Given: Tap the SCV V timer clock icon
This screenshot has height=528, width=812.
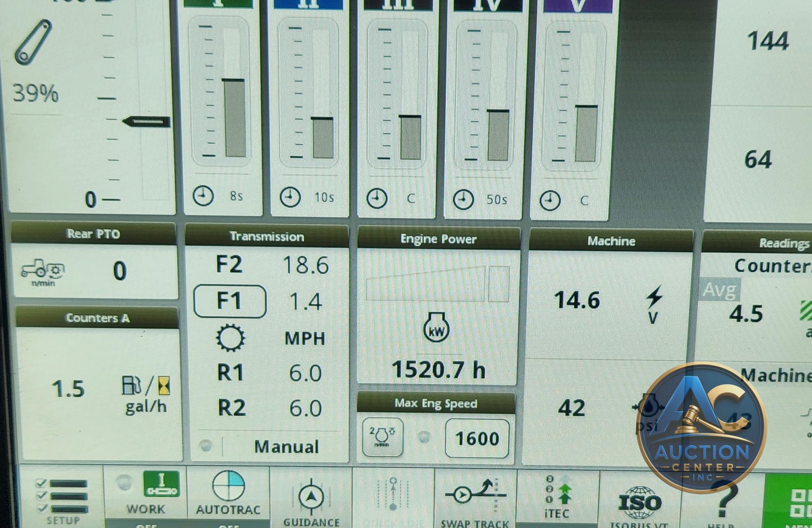Looking at the screenshot, I should click(550, 200).
